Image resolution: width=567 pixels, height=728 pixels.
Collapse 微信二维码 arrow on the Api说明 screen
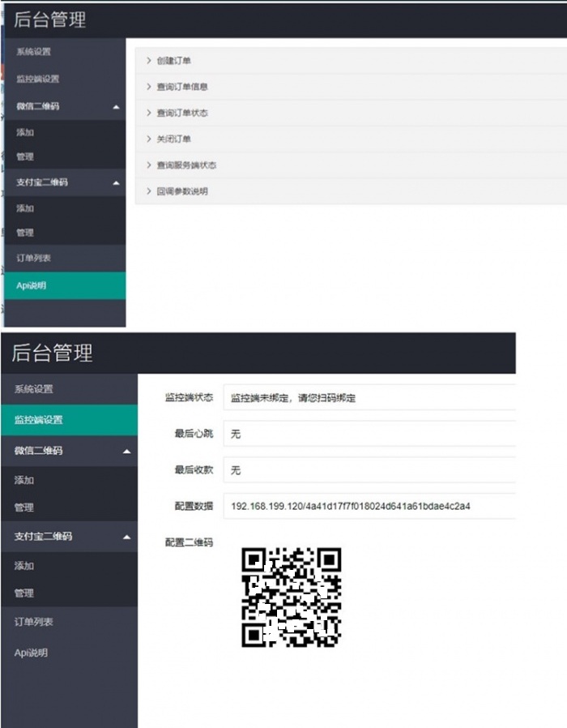point(116,107)
